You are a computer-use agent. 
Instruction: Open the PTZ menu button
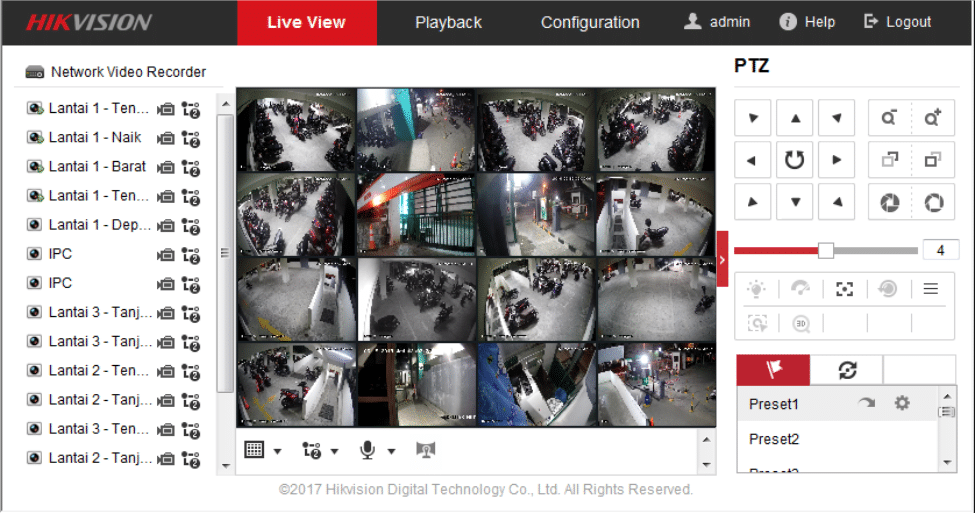(930, 289)
